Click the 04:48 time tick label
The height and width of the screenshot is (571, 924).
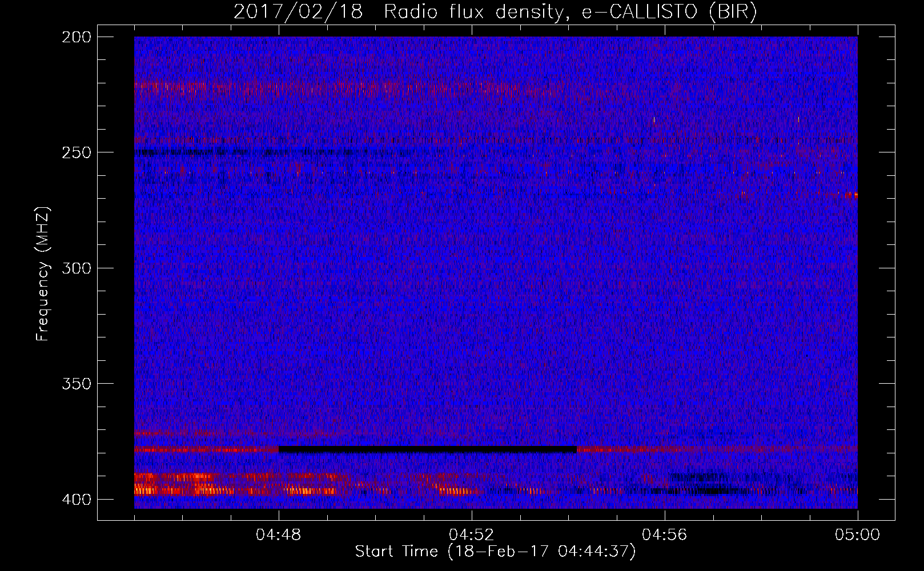click(279, 535)
